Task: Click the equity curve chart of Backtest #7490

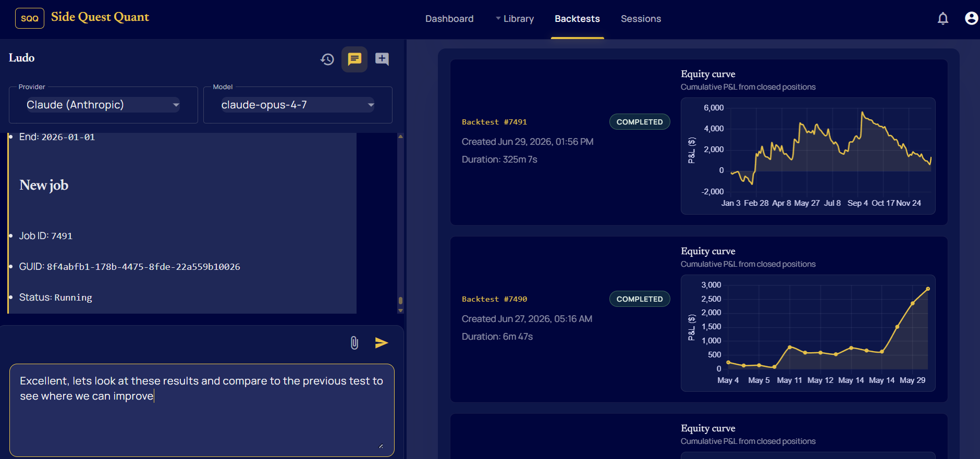Action: 808,333
